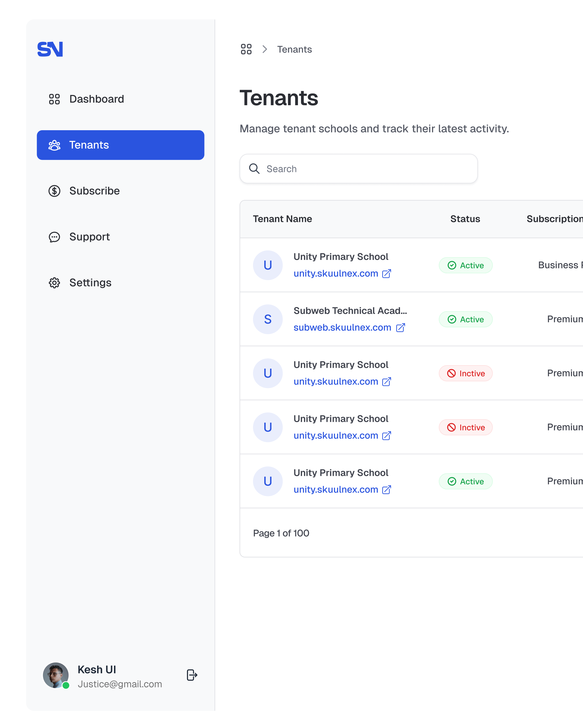Click the first Inctive status badge

[x=465, y=373]
